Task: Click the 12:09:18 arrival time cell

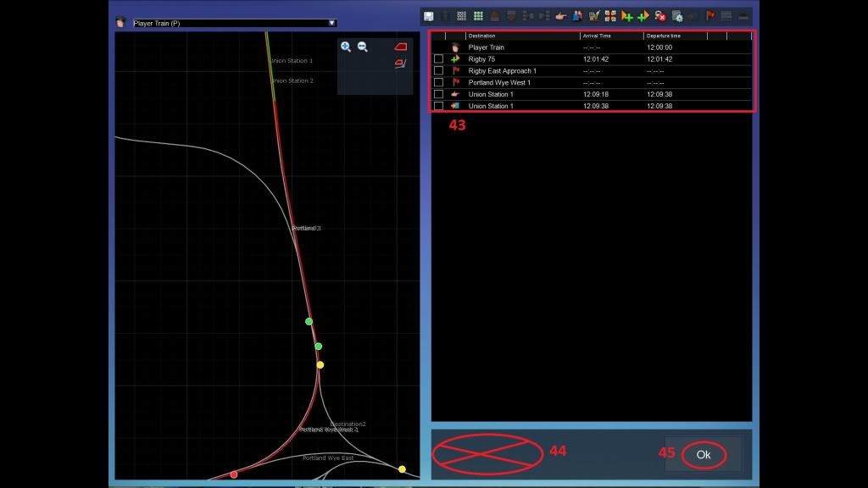Action: pyautogui.click(x=596, y=95)
